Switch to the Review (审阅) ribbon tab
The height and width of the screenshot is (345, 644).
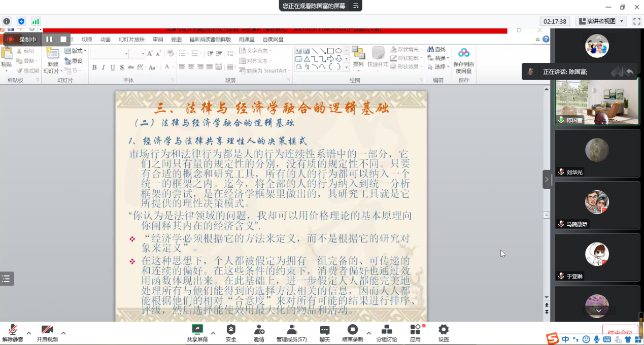pos(158,40)
